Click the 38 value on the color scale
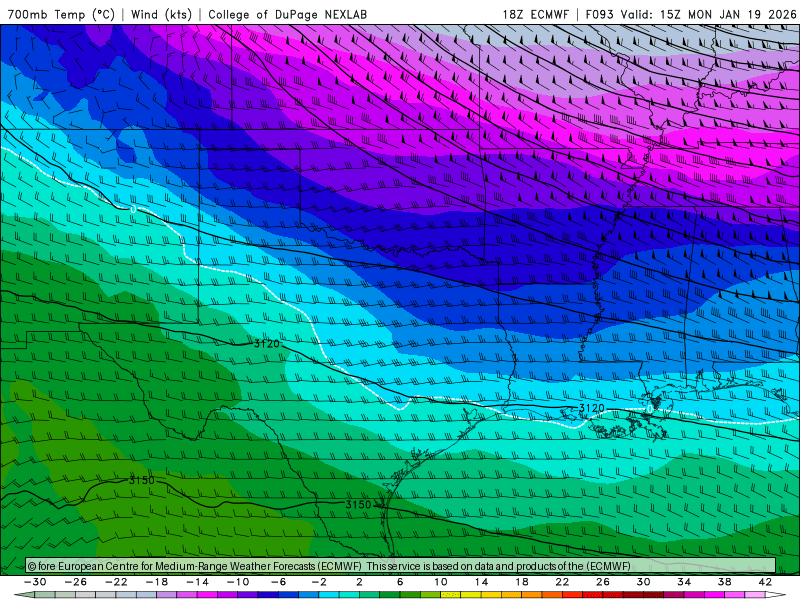The width and height of the screenshot is (800, 600). [x=724, y=582]
